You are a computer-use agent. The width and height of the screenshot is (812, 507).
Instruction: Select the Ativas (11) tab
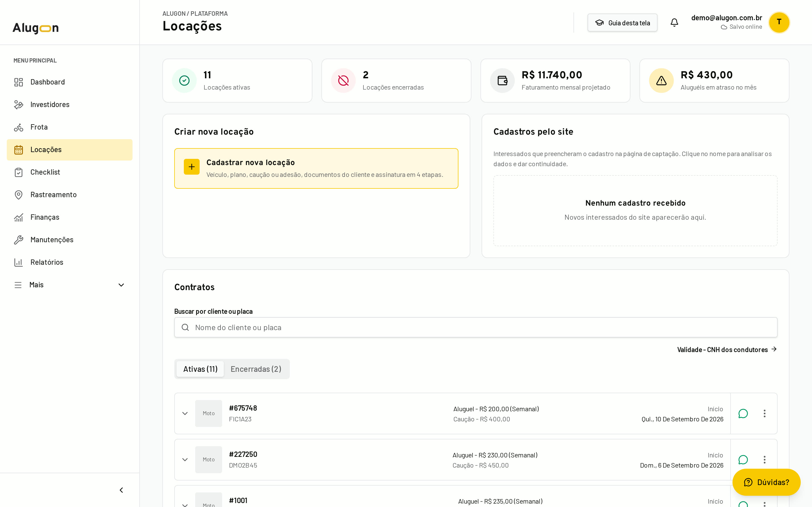pyautogui.click(x=200, y=369)
